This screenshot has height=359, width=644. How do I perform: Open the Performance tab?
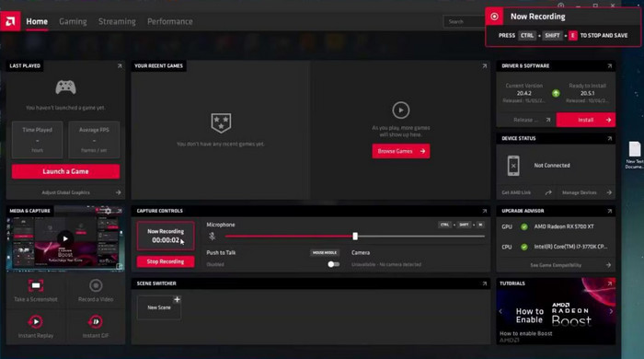[x=170, y=21]
